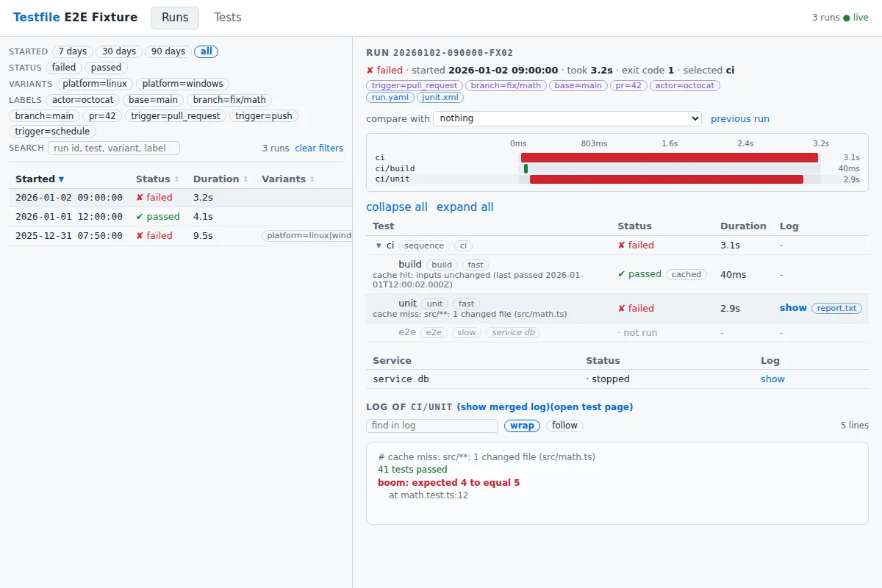Click previous run link
The height and width of the screenshot is (588, 882).
click(x=740, y=119)
